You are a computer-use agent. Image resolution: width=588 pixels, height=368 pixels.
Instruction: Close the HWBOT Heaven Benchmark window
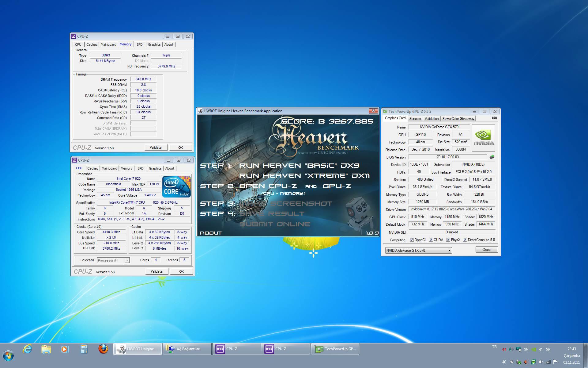pos(373,111)
